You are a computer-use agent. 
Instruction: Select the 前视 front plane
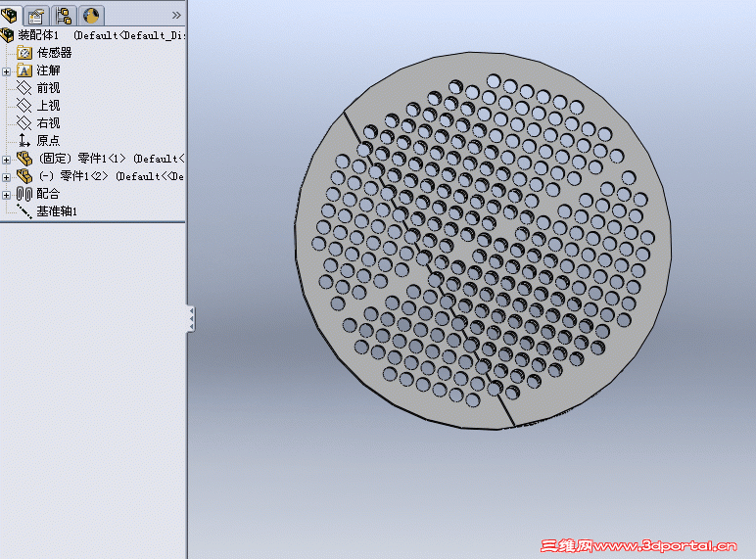(x=48, y=88)
